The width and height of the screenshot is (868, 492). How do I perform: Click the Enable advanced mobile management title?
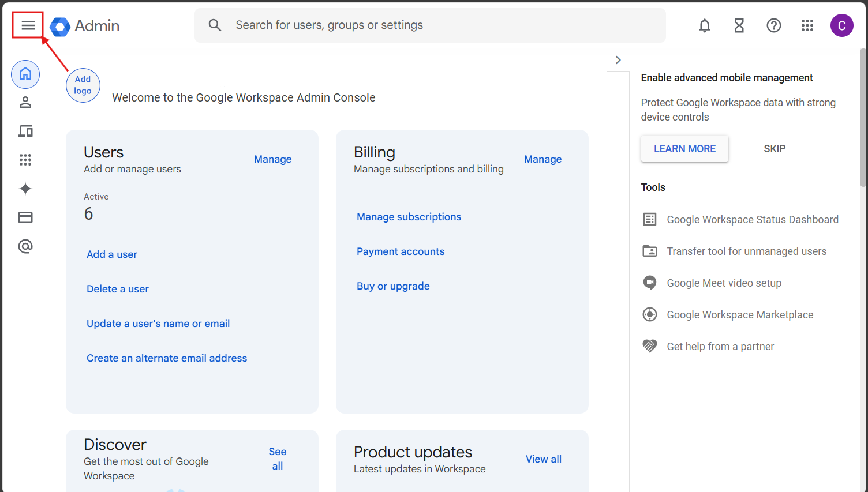tap(727, 78)
